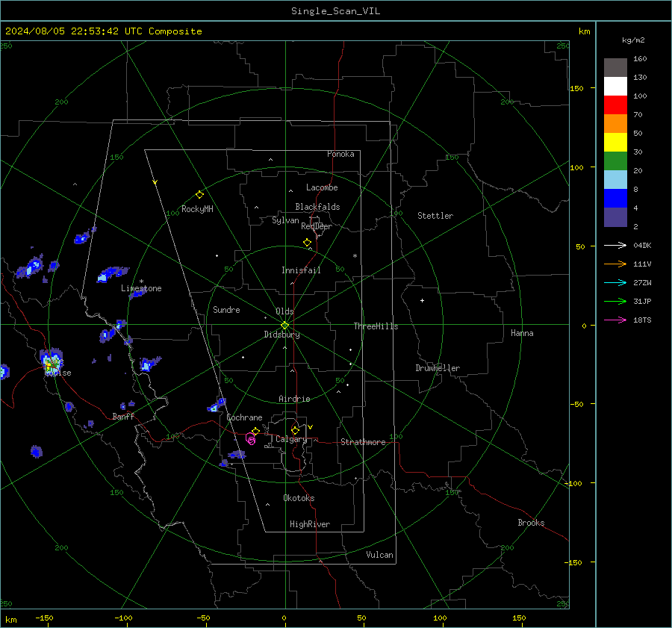The height and width of the screenshot is (628, 672).
Task: Select the gray 160 color swatch
Action: [615, 68]
